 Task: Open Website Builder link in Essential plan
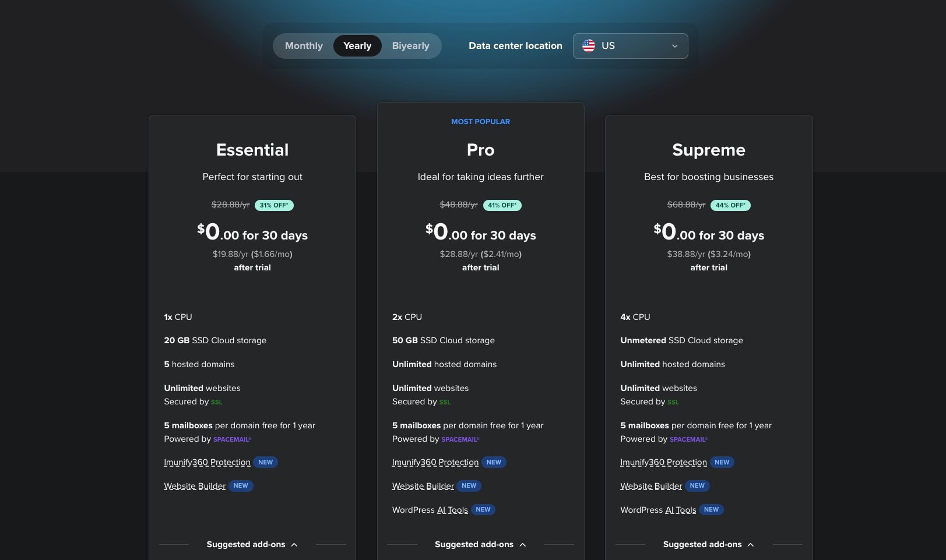(x=195, y=486)
